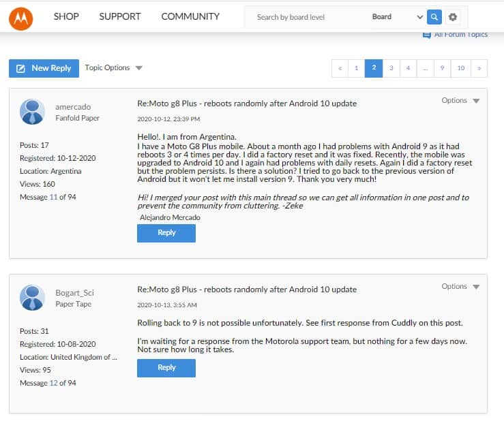Click Reply under amercado's post
The height and width of the screenshot is (421, 504).
pos(166,233)
